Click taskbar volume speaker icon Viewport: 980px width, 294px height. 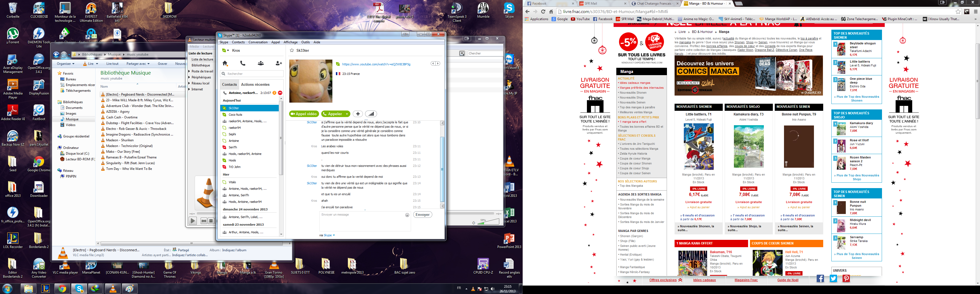pos(493,289)
